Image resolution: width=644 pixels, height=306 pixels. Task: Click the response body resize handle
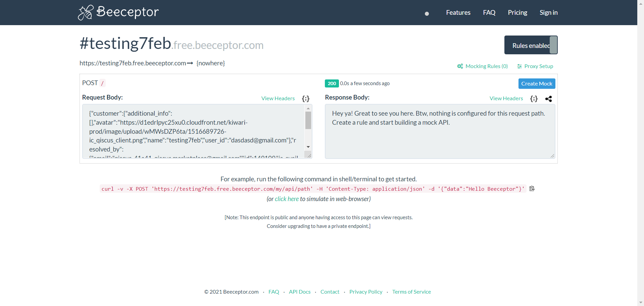tap(552, 156)
